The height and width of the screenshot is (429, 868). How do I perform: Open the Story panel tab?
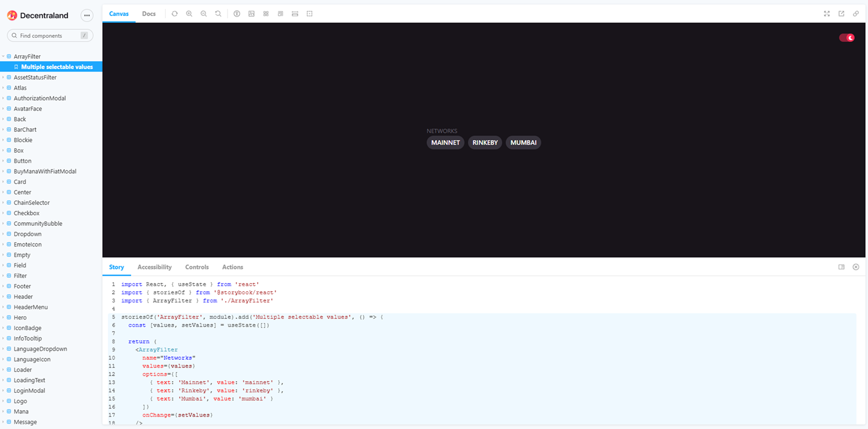[116, 267]
